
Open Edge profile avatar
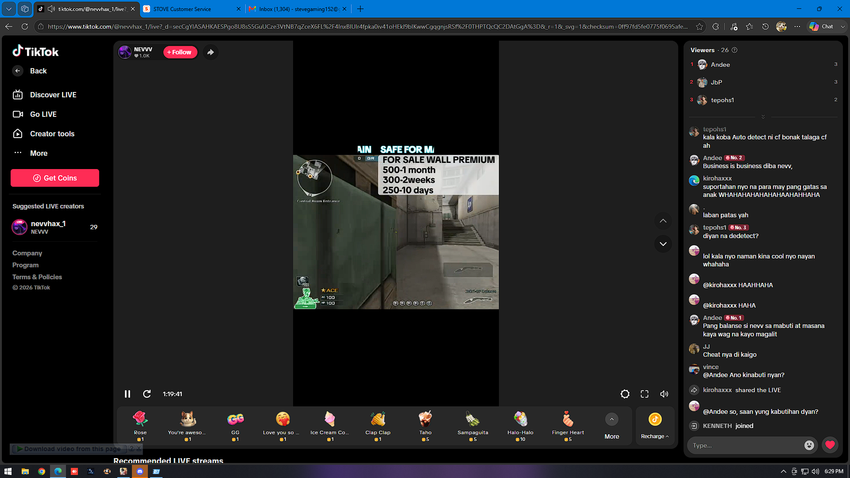pyautogui.click(x=781, y=26)
